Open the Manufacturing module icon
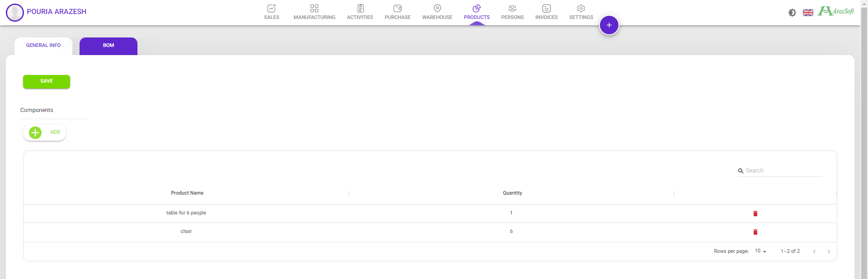This screenshot has height=279, width=868. coord(314,9)
